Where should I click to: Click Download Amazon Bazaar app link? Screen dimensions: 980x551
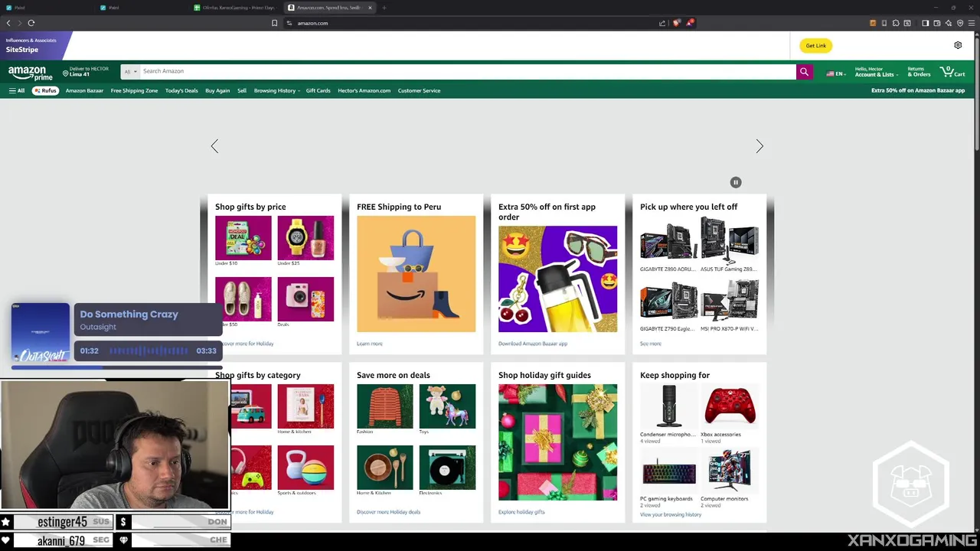(532, 344)
